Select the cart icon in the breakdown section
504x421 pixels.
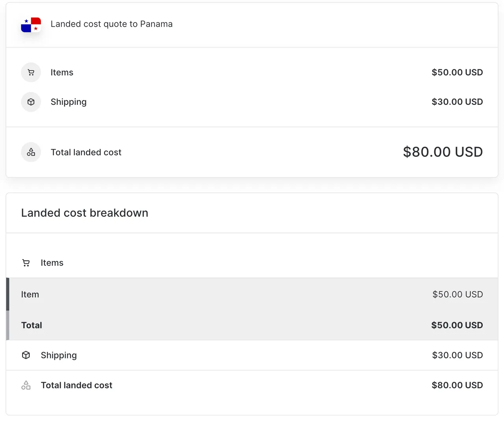tap(26, 263)
